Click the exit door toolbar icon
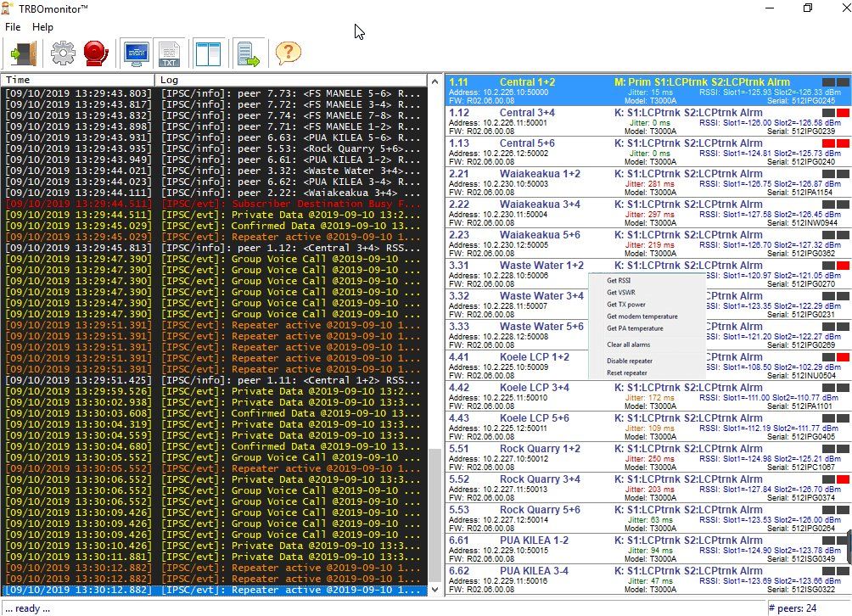The height and width of the screenshot is (616, 852). point(23,53)
